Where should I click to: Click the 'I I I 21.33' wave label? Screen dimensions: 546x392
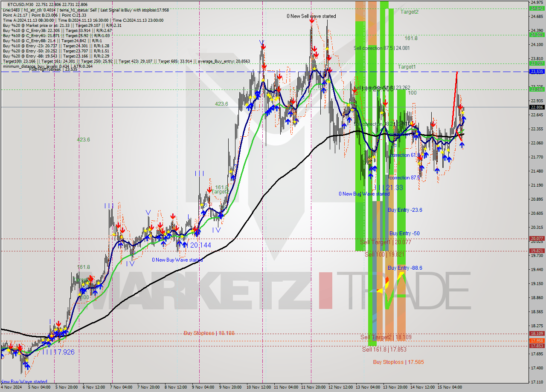pyautogui.click(x=388, y=187)
